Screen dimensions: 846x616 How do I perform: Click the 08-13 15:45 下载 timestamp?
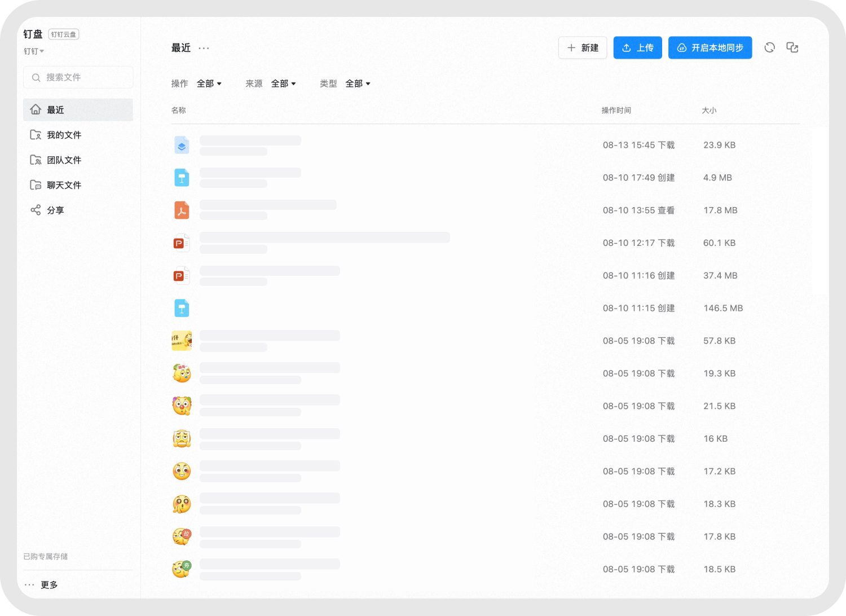pos(638,145)
